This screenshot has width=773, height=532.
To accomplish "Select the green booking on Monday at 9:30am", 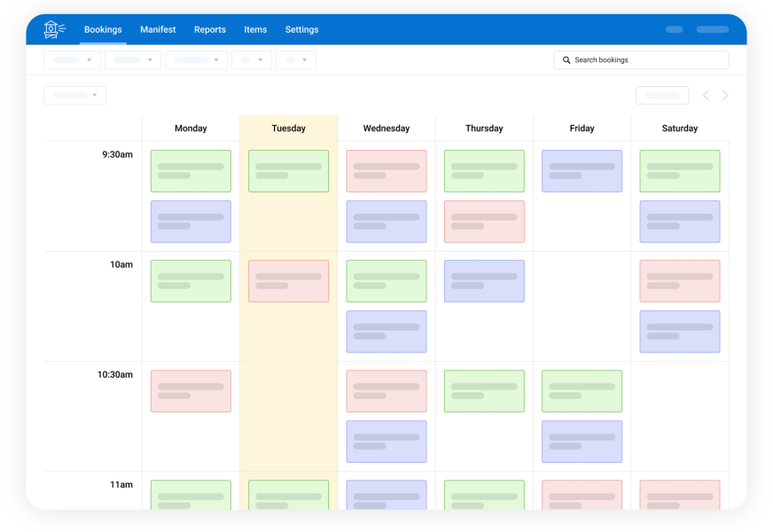I will (191, 170).
